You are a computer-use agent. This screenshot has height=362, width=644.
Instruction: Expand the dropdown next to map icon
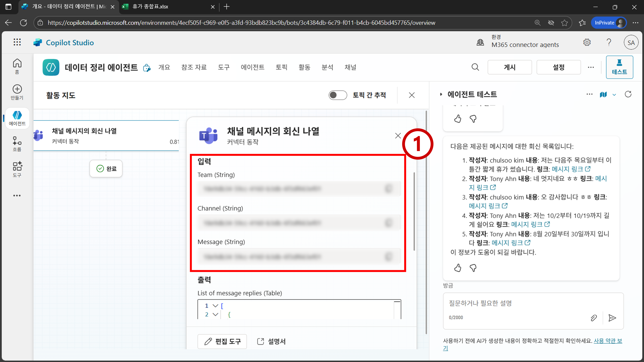pyautogui.click(x=614, y=95)
